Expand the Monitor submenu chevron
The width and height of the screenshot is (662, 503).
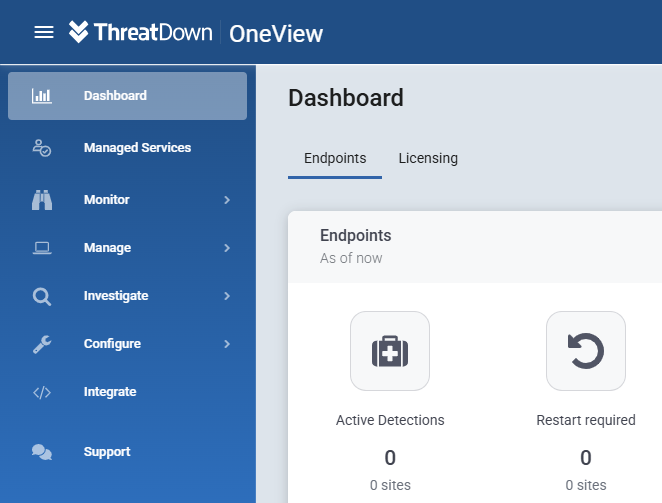(x=227, y=200)
